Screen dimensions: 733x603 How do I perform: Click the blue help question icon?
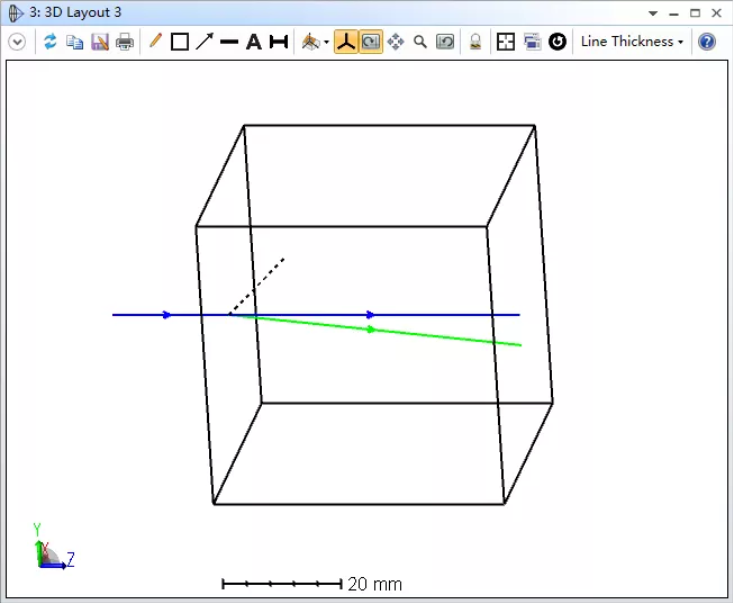707,42
